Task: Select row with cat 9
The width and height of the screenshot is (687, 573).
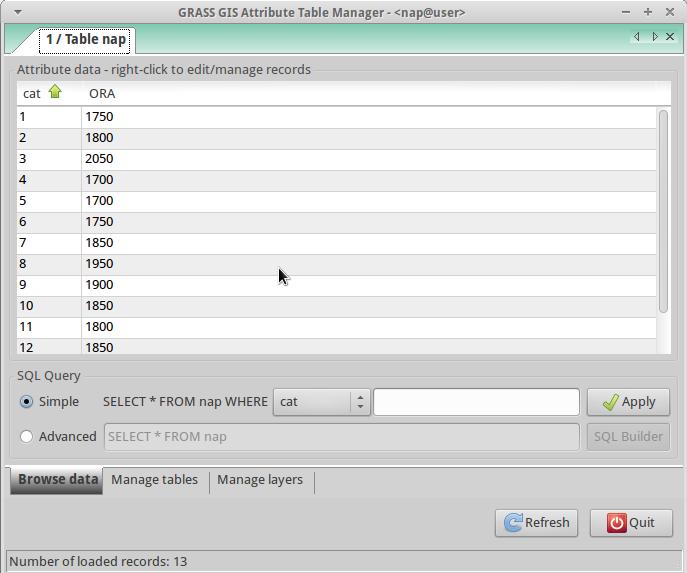Action: click(x=336, y=285)
